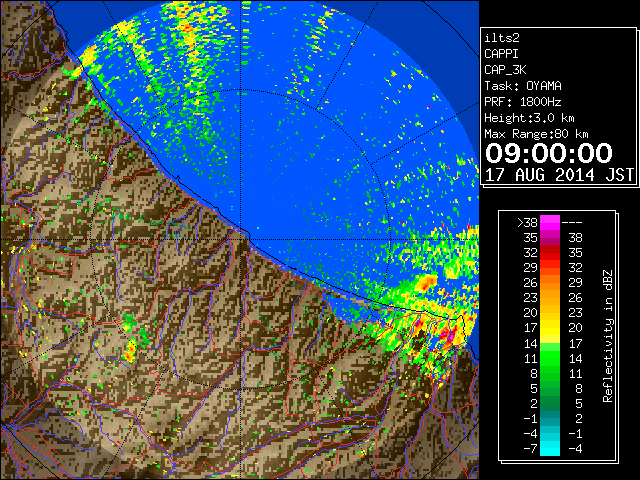Select the ilts2 label in info box
Image resolution: width=640 pixels, height=480 pixels.
pos(502,38)
